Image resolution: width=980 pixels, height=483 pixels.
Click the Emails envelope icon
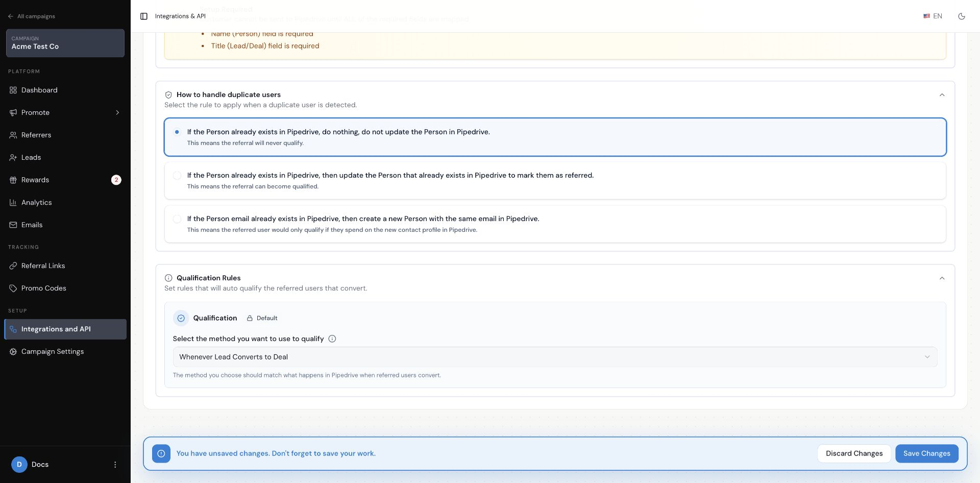pos(13,225)
